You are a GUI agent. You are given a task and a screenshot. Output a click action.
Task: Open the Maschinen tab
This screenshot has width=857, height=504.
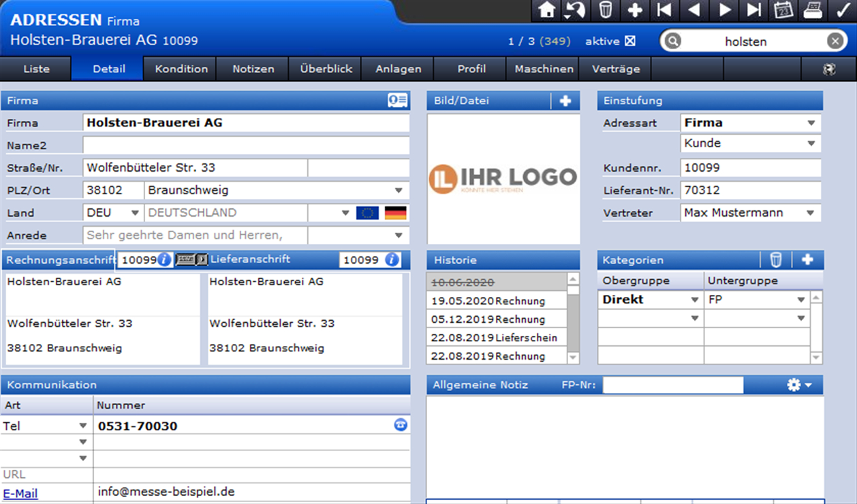pyautogui.click(x=544, y=69)
